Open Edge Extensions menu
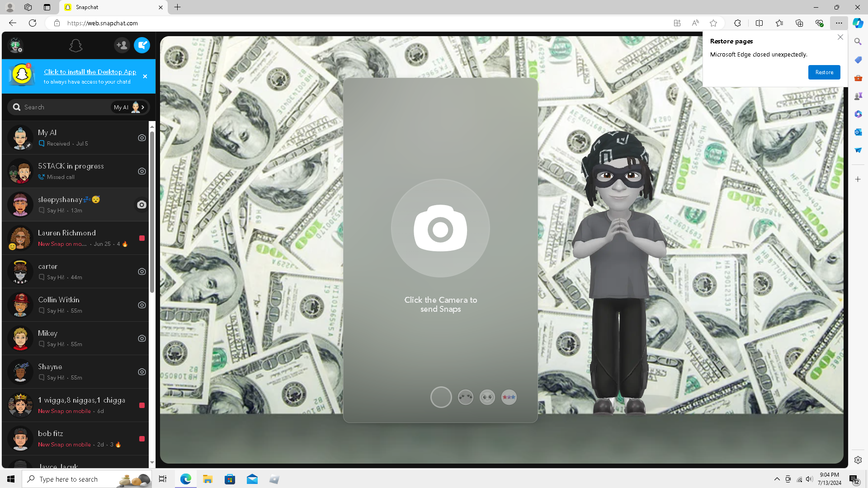This screenshot has height=488, width=868. pyautogui.click(x=737, y=23)
